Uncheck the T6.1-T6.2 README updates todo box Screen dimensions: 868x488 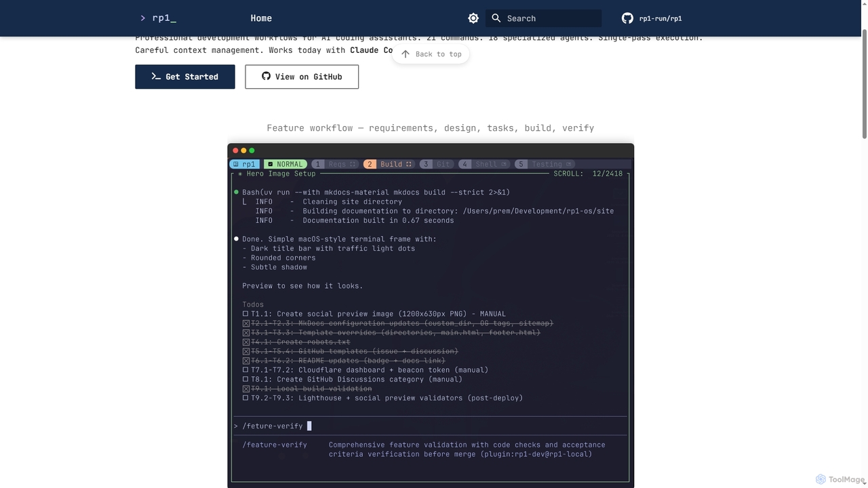point(245,361)
